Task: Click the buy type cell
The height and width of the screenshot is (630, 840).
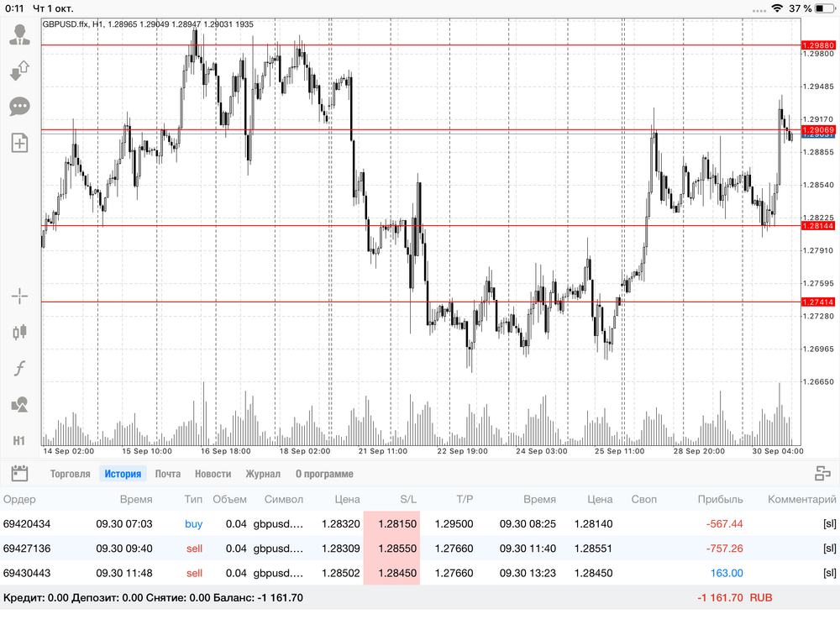Action: (193, 524)
